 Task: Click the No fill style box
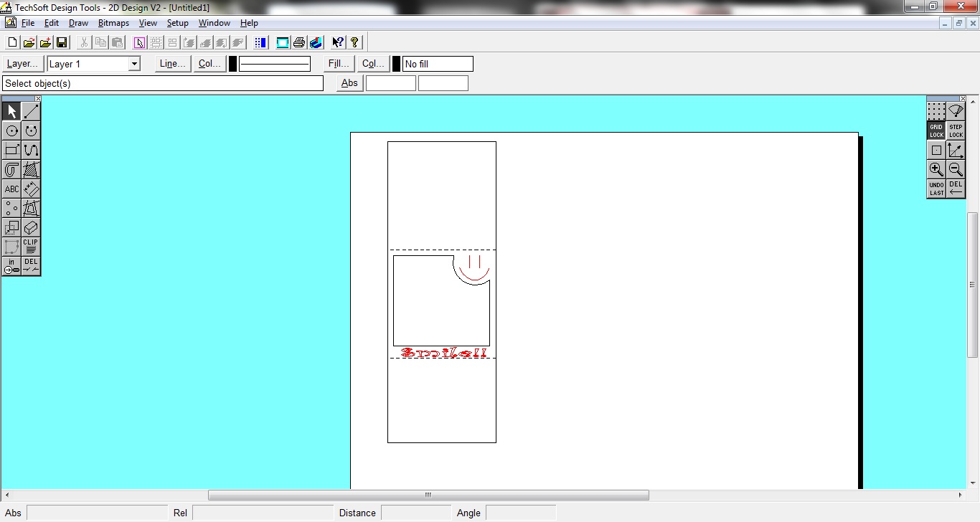[438, 64]
